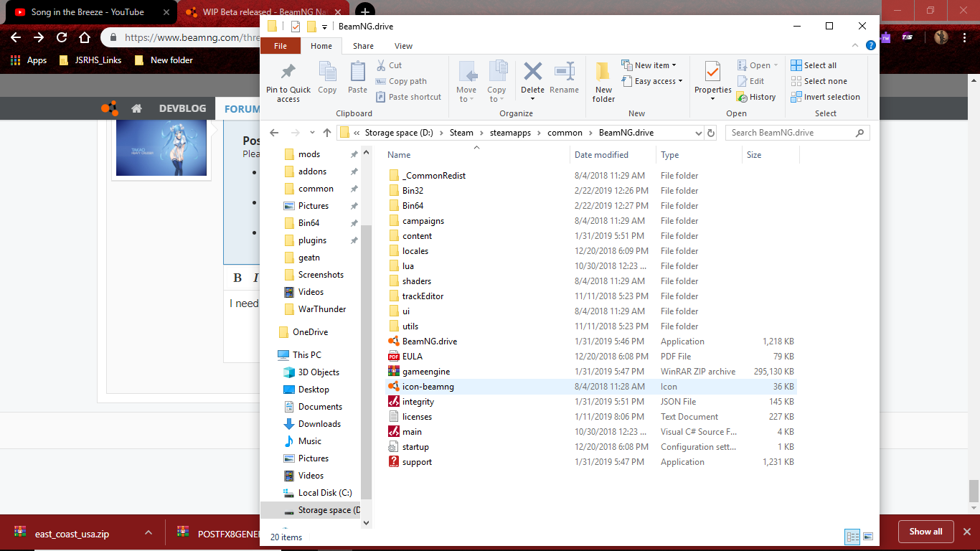Click in the Search BeamNG.drive field
Image resolution: width=980 pixels, height=551 pixels.
pyautogui.click(x=797, y=133)
